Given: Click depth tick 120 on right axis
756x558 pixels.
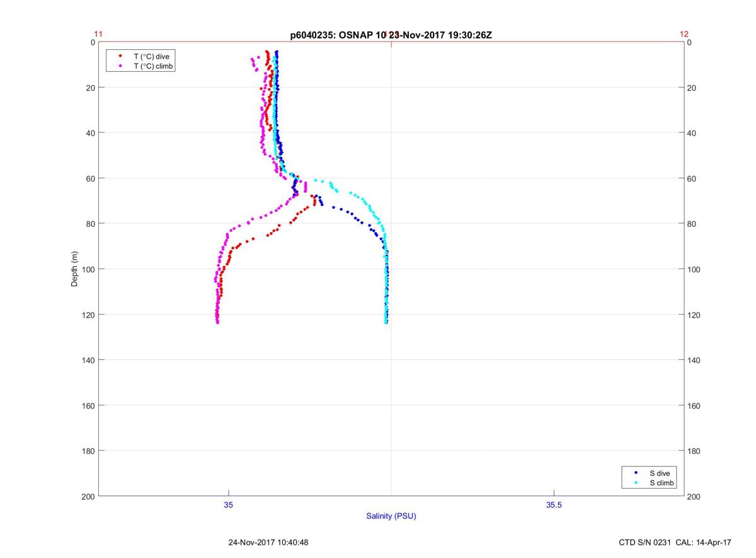Looking at the screenshot, I should 694,315.
